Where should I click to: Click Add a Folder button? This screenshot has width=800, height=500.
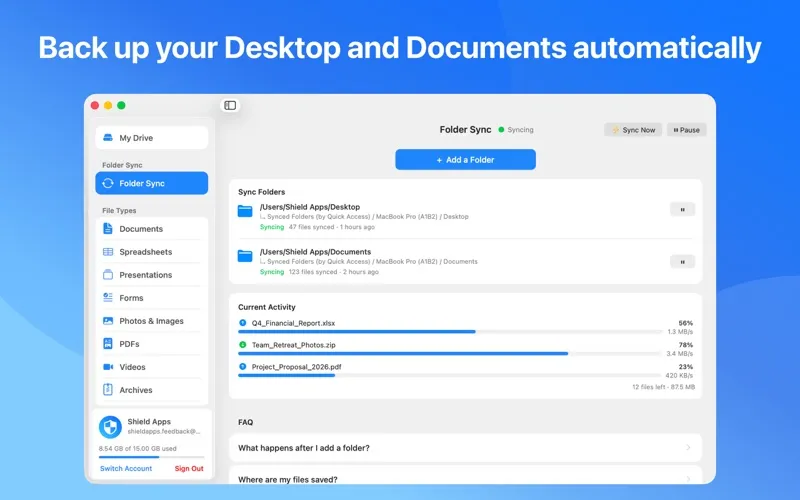pos(465,160)
